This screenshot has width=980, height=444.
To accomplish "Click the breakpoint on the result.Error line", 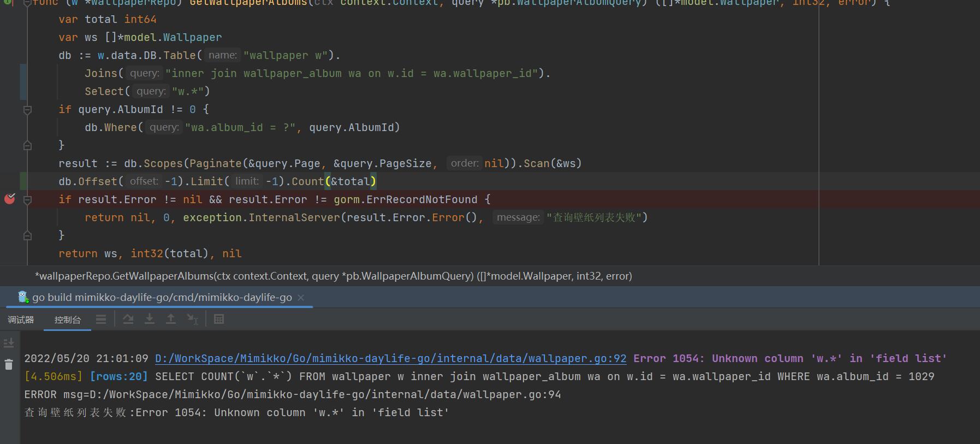I will (x=10, y=199).
